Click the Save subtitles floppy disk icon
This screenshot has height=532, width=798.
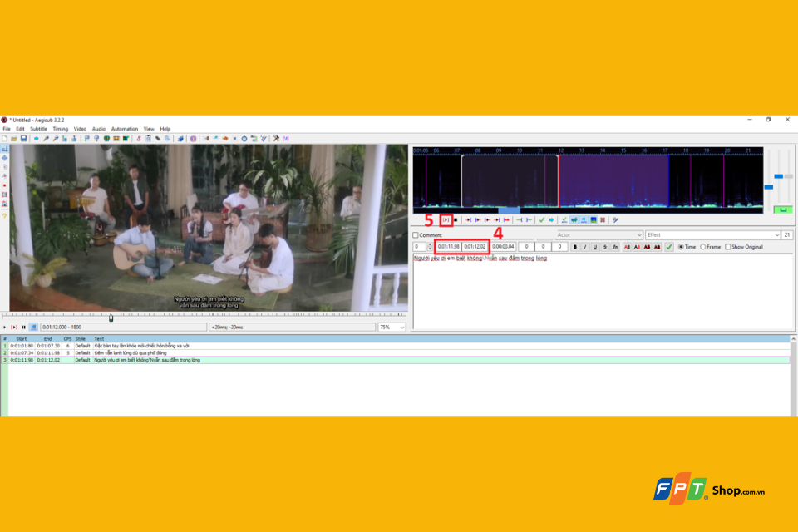23,139
